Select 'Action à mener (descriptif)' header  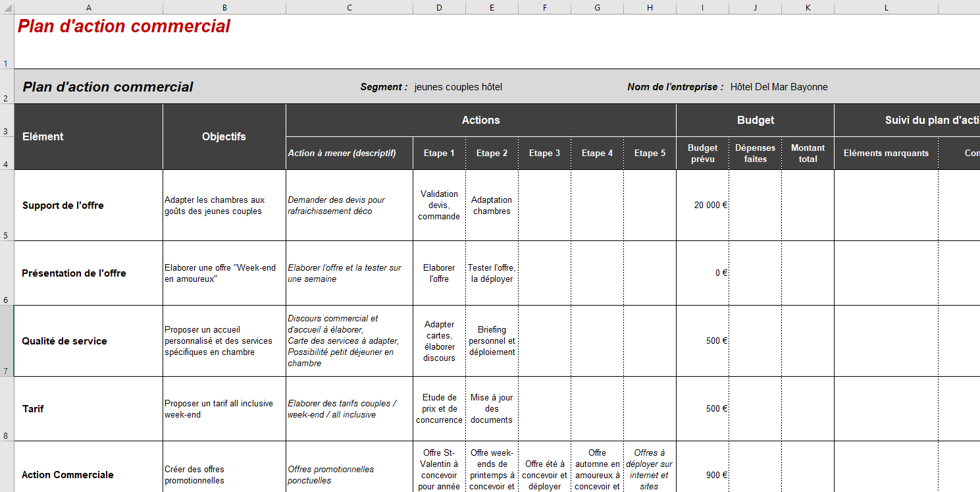click(x=349, y=153)
